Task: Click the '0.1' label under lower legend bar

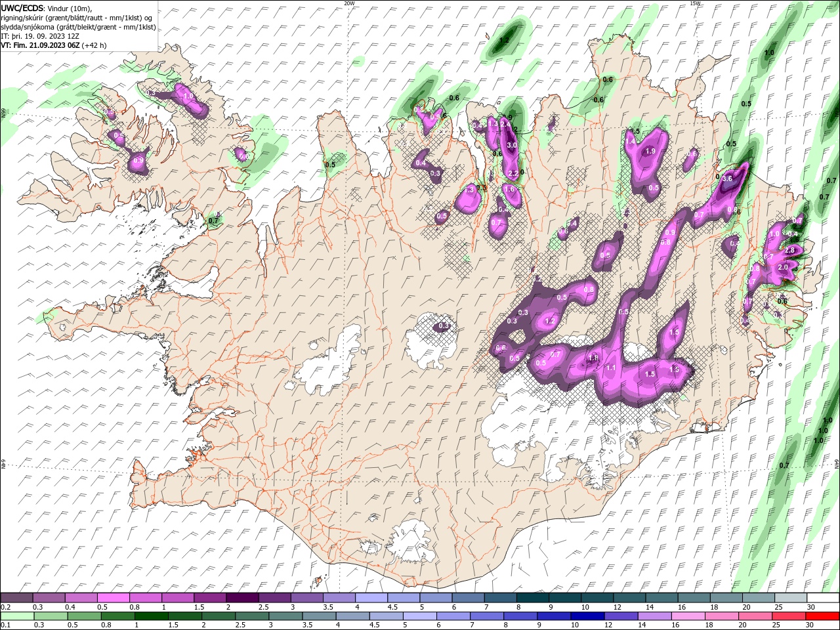Action: [6, 625]
